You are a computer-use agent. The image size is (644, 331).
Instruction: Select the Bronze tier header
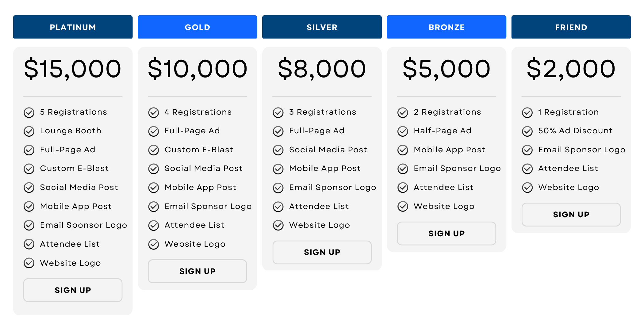447,27
